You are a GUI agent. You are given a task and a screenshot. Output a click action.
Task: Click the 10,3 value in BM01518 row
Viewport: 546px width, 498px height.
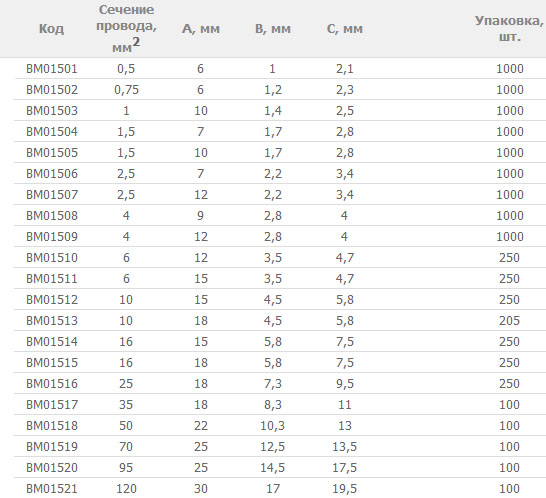pyautogui.click(x=273, y=426)
